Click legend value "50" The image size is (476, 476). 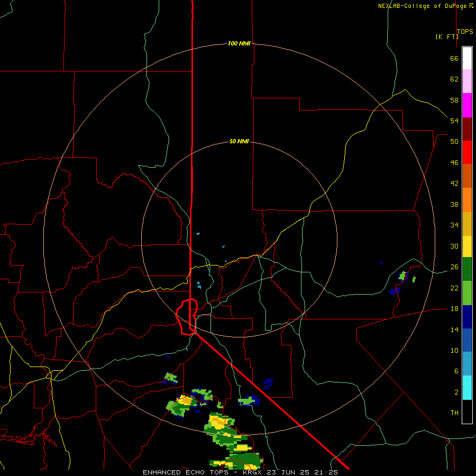[x=454, y=141]
